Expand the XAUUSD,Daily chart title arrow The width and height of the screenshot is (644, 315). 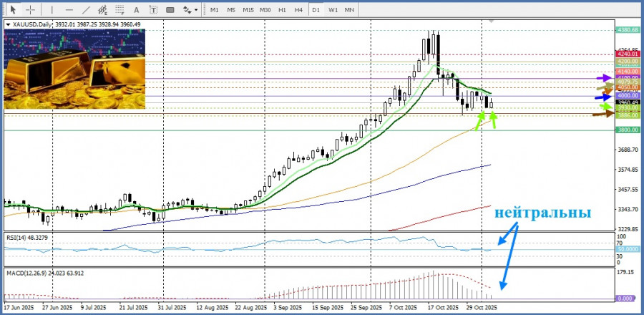pos(8,24)
